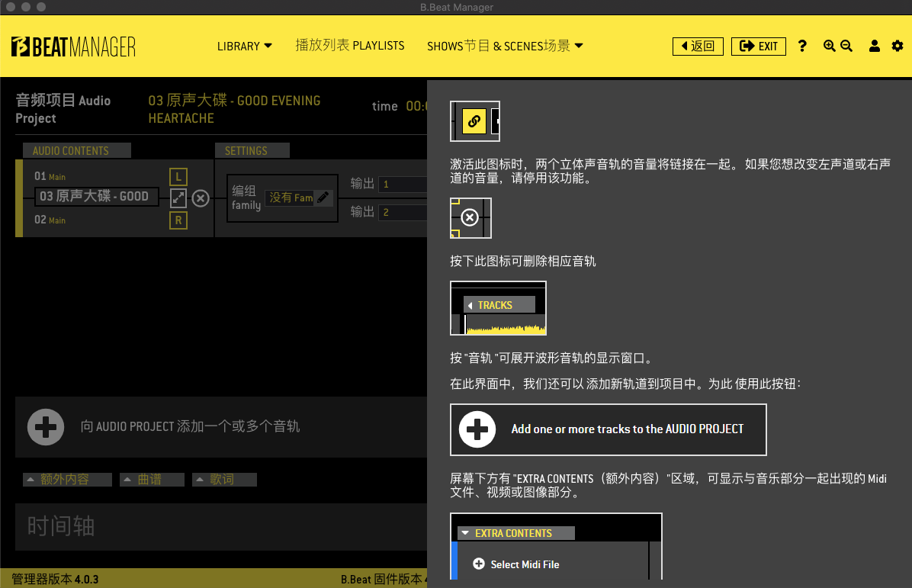Click the TRACKS waveform illustration in help
The image size is (912, 588).
pos(499,308)
